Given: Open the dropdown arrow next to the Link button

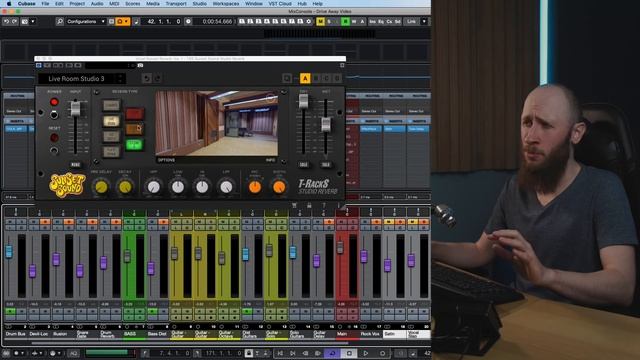Looking at the screenshot, I should (x=424, y=21).
